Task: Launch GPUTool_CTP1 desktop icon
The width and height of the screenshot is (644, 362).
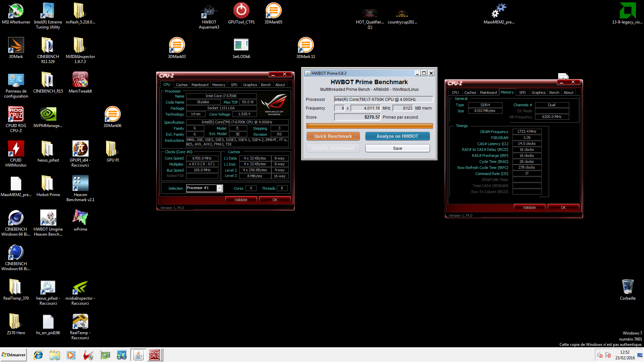Action: [x=241, y=13]
